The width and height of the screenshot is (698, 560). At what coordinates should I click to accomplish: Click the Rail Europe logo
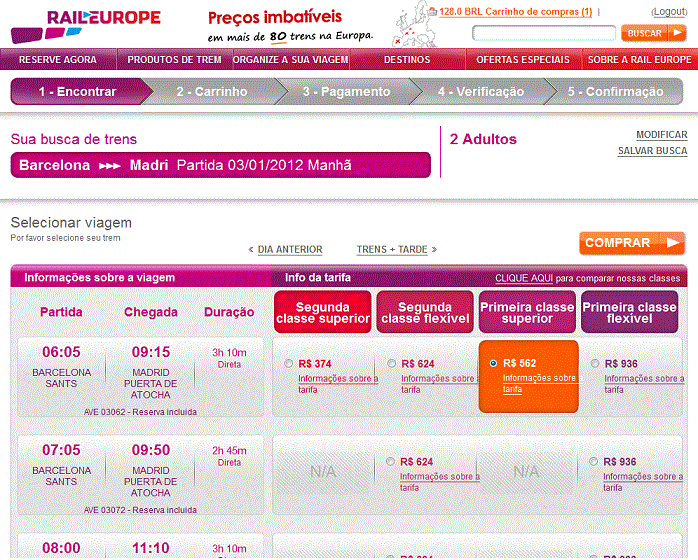pyautogui.click(x=85, y=26)
